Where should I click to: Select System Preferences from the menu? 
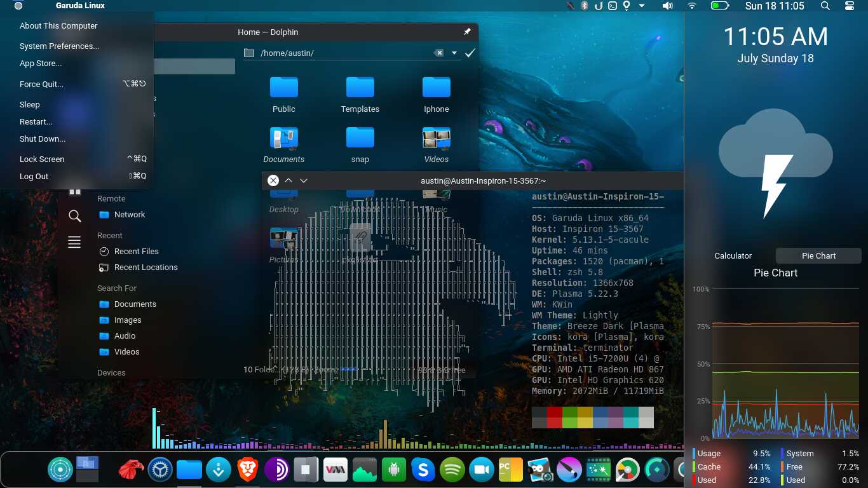(x=59, y=46)
